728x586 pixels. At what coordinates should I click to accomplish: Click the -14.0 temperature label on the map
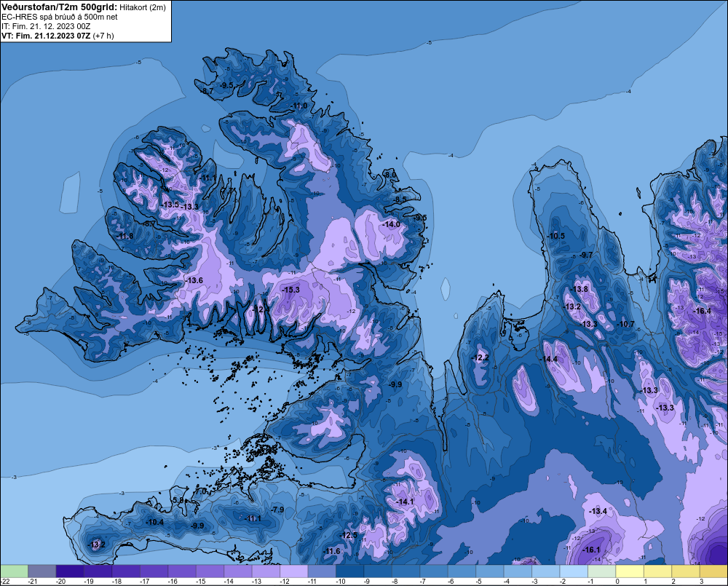coord(392,224)
